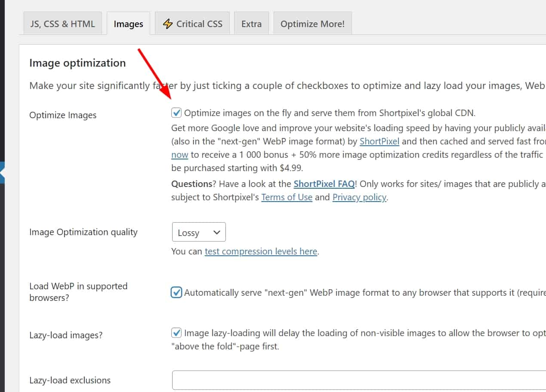Click the 'now' sign-up link
This screenshot has height=392, width=546.
[x=179, y=155]
